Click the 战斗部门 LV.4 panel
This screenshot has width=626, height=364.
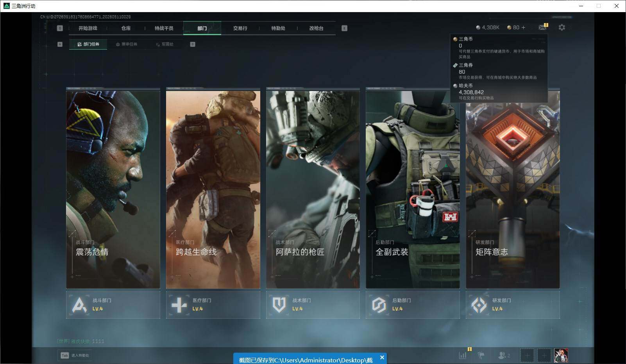click(113, 305)
